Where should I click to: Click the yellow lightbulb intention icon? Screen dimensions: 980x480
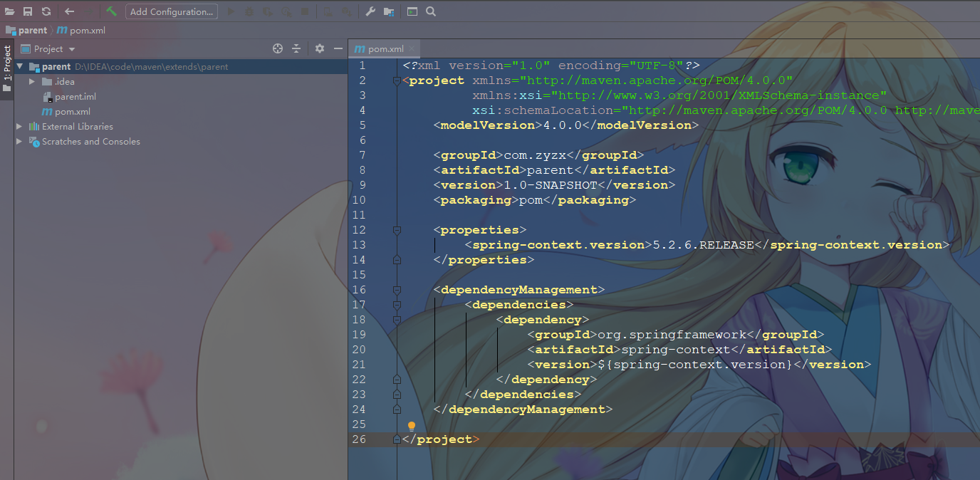coord(411,426)
